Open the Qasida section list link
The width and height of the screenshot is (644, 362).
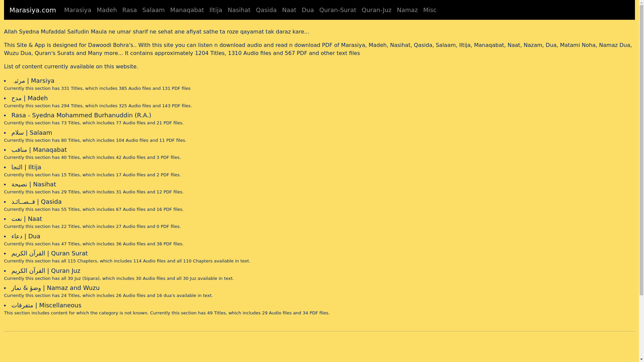(37, 202)
